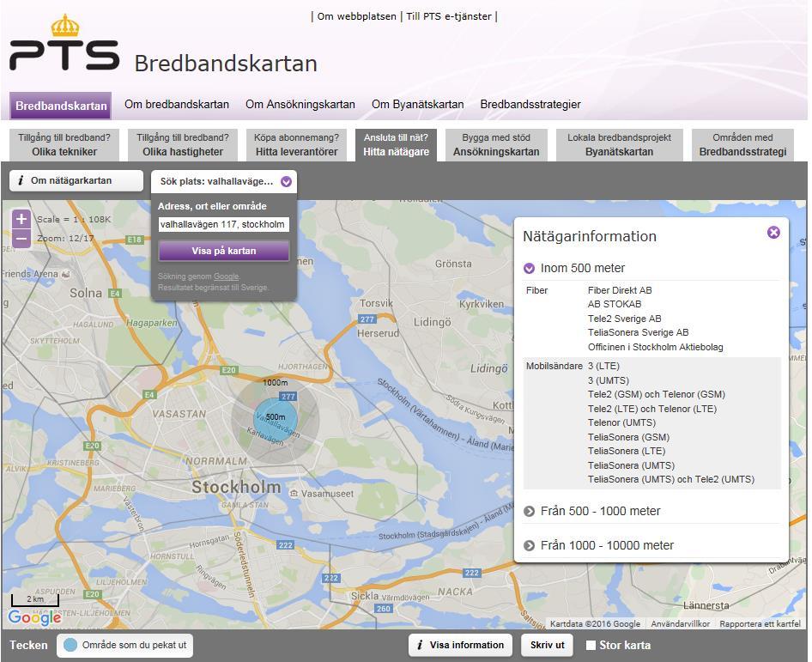Close the Nätägarinformation panel

click(x=773, y=233)
